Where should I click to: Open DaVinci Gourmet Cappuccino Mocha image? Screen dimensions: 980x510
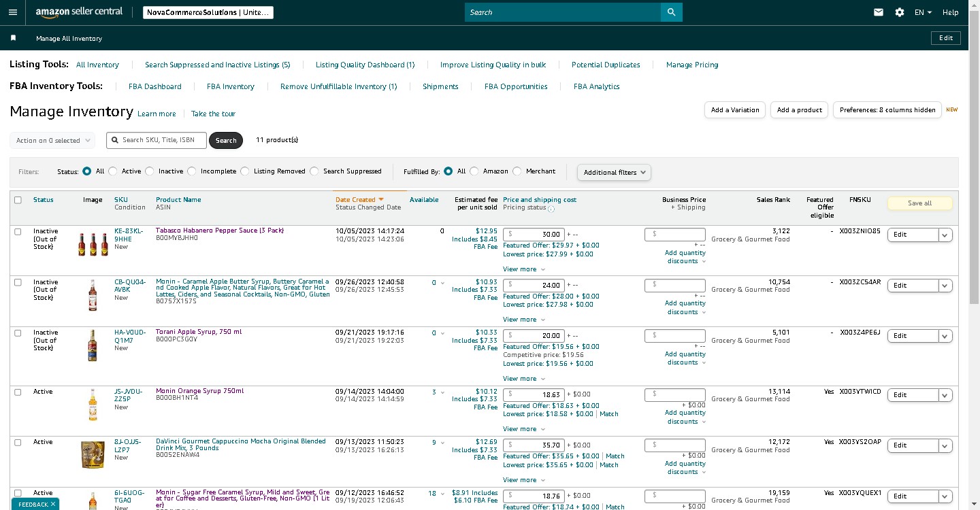93,455
